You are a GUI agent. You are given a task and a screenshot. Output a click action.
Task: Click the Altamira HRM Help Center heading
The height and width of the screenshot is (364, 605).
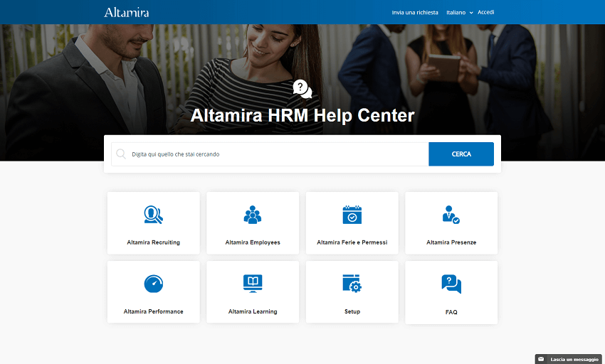pyautogui.click(x=302, y=115)
